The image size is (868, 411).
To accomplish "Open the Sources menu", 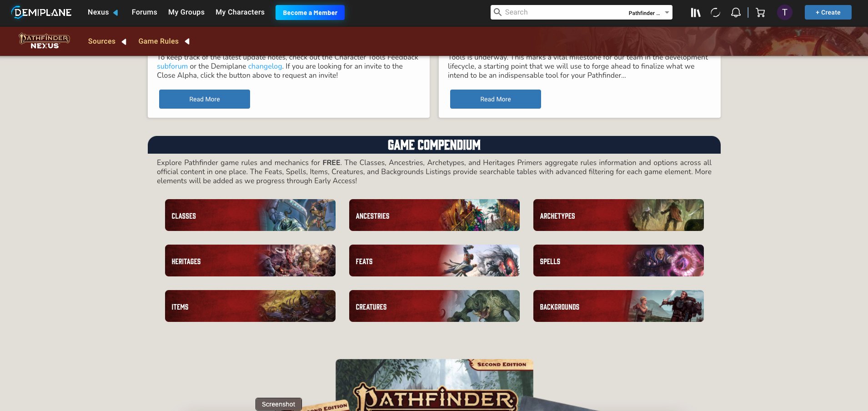I will (102, 41).
